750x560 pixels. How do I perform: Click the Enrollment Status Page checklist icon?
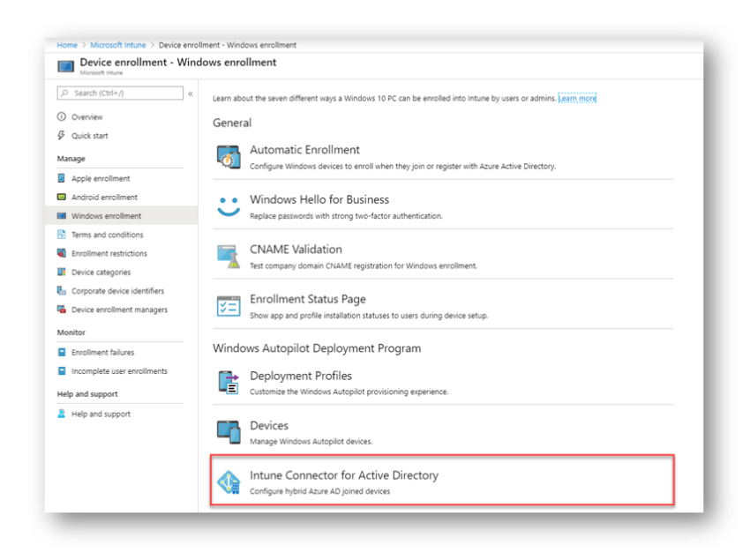pos(229,306)
